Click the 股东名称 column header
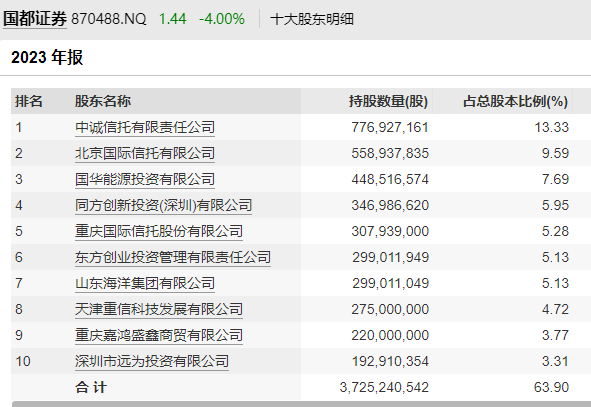 tap(103, 101)
